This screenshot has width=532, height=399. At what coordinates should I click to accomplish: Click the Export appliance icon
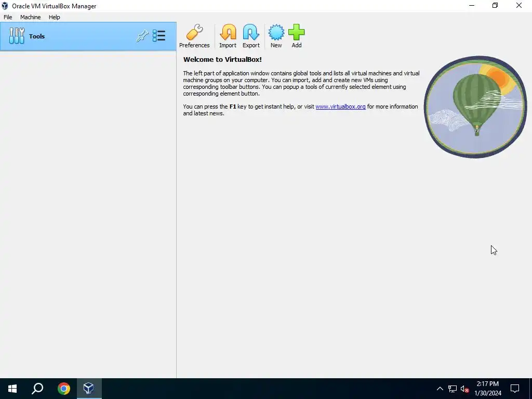pos(251,32)
